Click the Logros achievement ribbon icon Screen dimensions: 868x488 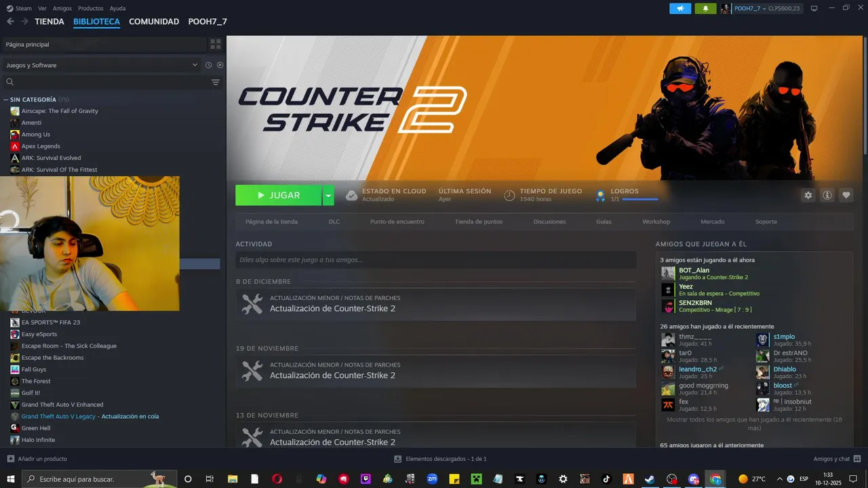coord(600,196)
